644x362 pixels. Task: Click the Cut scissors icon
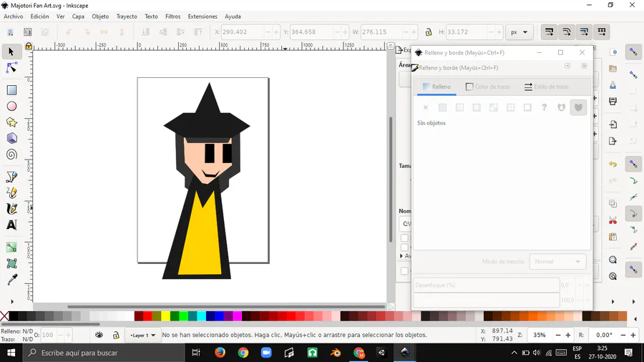[613, 220]
